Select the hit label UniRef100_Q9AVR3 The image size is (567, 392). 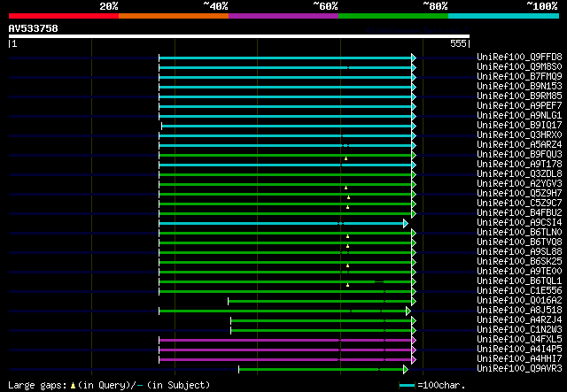click(x=519, y=369)
